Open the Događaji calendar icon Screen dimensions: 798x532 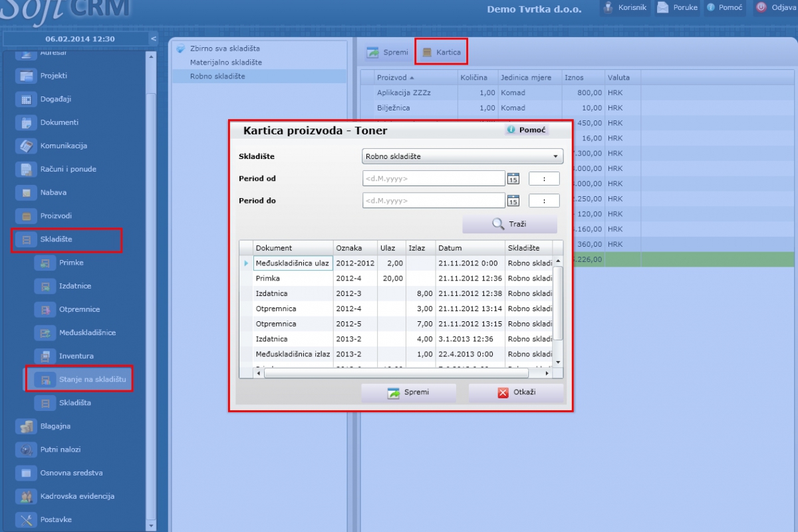click(27, 99)
